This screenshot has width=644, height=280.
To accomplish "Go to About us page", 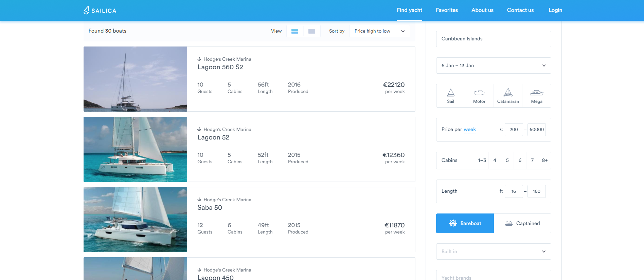I will click(482, 10).
